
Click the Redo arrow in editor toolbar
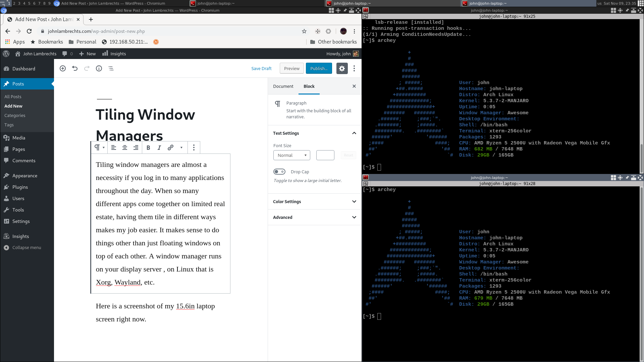point(87,68)
